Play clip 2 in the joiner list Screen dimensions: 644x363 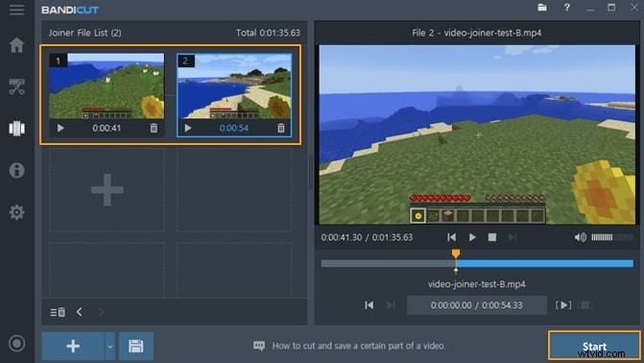[x=188, y=129]
